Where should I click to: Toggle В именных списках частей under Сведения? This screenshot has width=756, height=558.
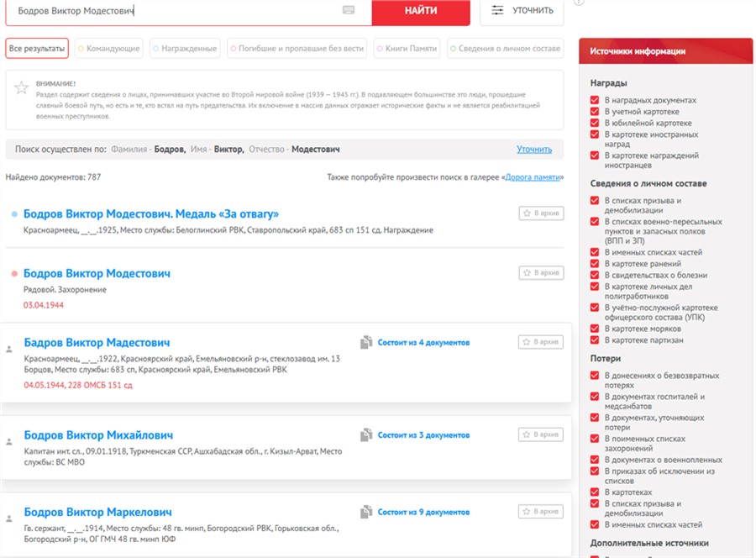tap(595, 252)
